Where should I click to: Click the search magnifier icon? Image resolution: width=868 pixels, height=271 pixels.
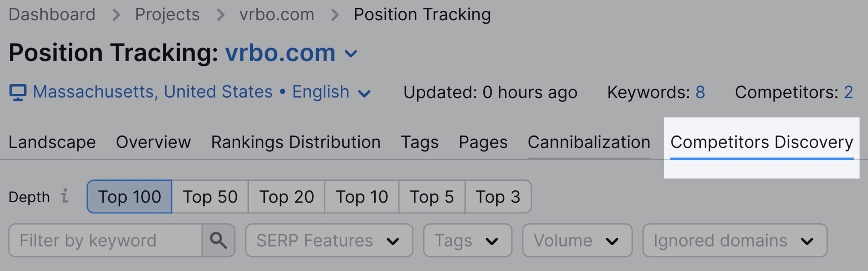coord(218,240)
